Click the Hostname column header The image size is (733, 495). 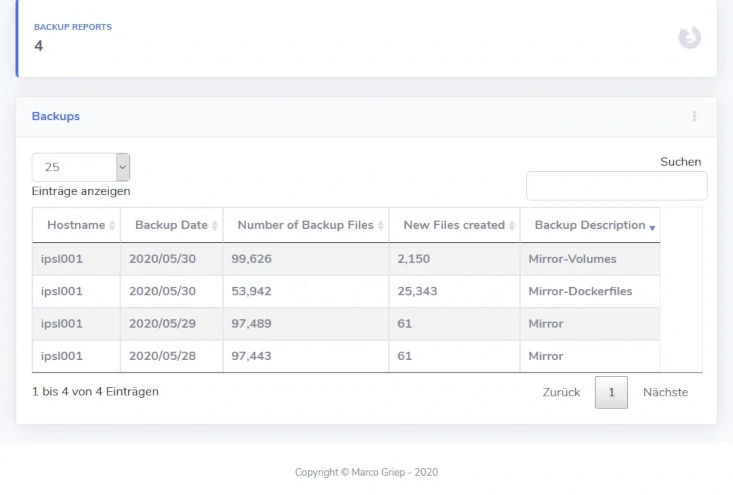76,225
